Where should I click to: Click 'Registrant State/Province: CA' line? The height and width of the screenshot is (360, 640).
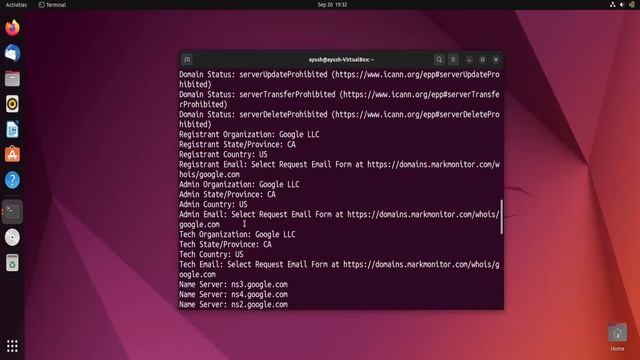(237, 144)
